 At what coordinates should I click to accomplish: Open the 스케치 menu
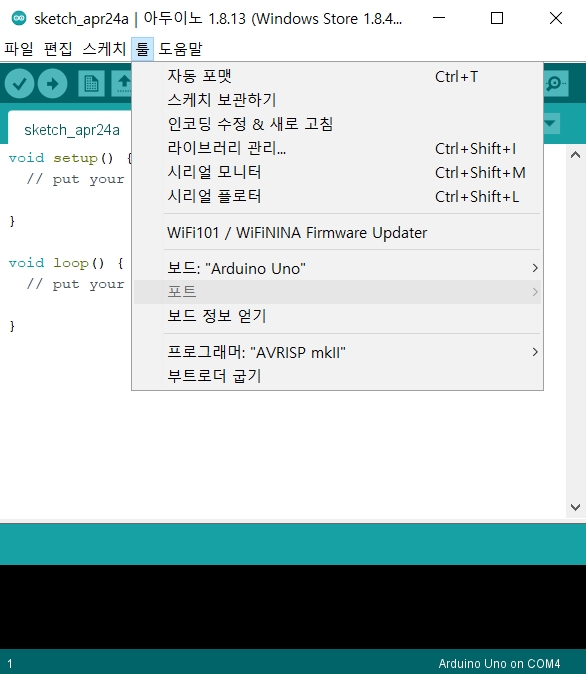[104, 49]
